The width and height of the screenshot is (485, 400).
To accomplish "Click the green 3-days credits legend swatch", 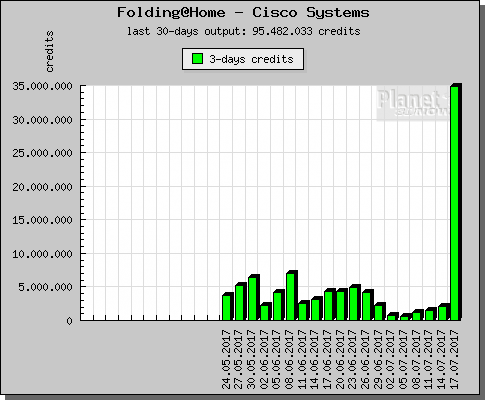I will coord(197,59).
